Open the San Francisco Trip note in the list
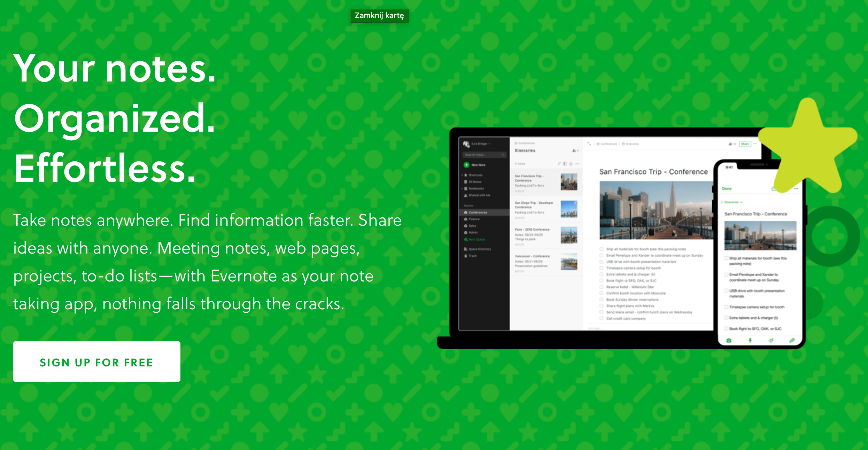This screenshot has width=868, height=450. (x=546, y=183)
